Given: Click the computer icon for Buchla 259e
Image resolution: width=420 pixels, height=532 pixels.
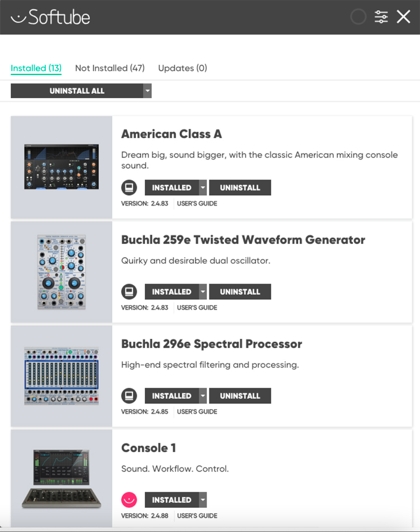Looking at the screenshot, I should point(129,292).
